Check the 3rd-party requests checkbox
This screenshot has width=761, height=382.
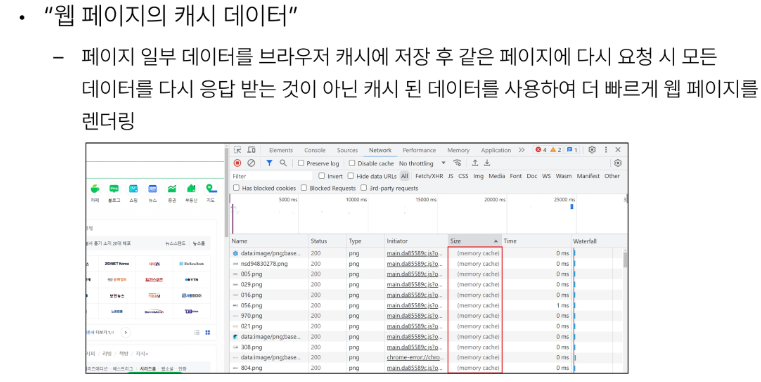point(363,188)
